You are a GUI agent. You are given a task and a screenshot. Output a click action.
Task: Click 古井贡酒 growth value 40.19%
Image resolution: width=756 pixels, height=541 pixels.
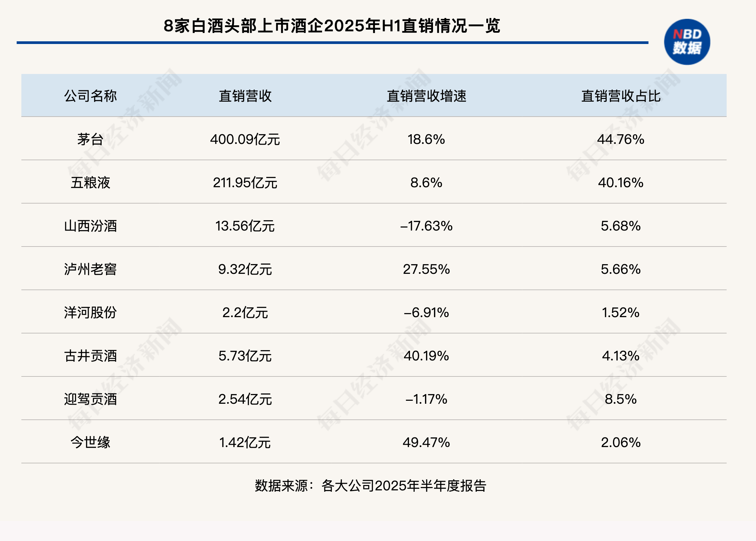[426, 356]
